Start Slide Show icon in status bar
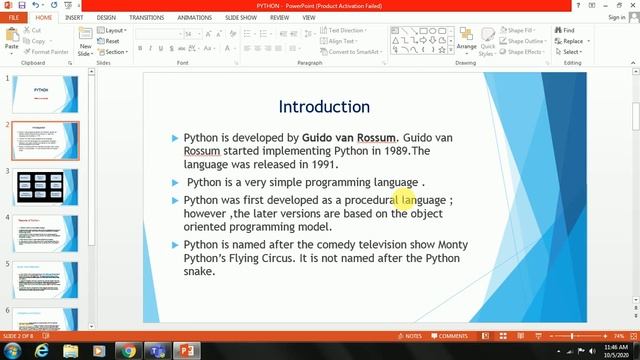Image resolution: width=640 pixels, height=360 pixels. point(538,336)
